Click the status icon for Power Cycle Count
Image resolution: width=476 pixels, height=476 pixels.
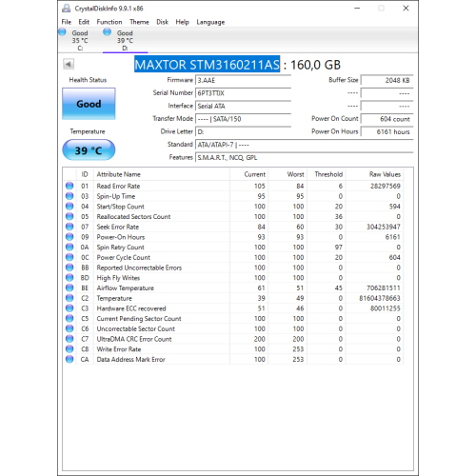[x=69, y=257]
